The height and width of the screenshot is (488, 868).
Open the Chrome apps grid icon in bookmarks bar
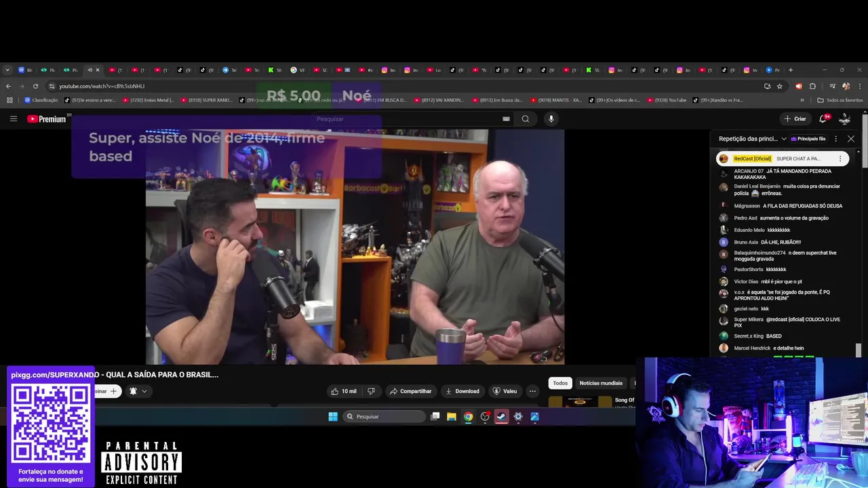9,100
